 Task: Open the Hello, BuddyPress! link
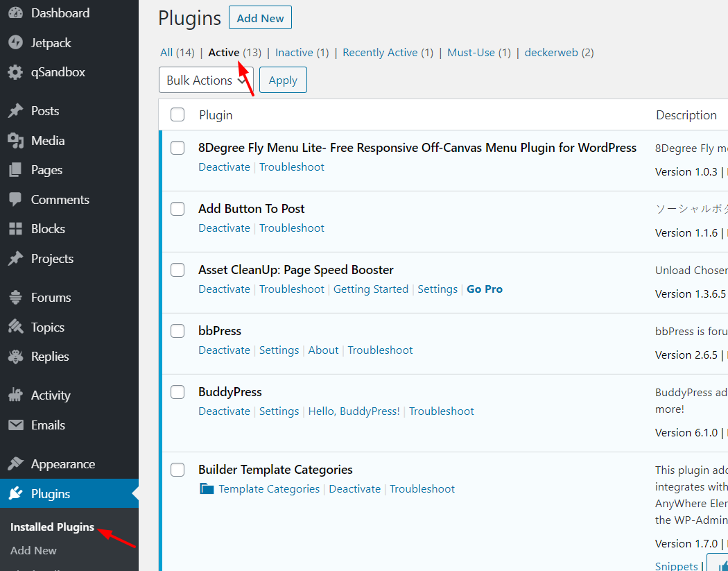click(x=354, y=411)
